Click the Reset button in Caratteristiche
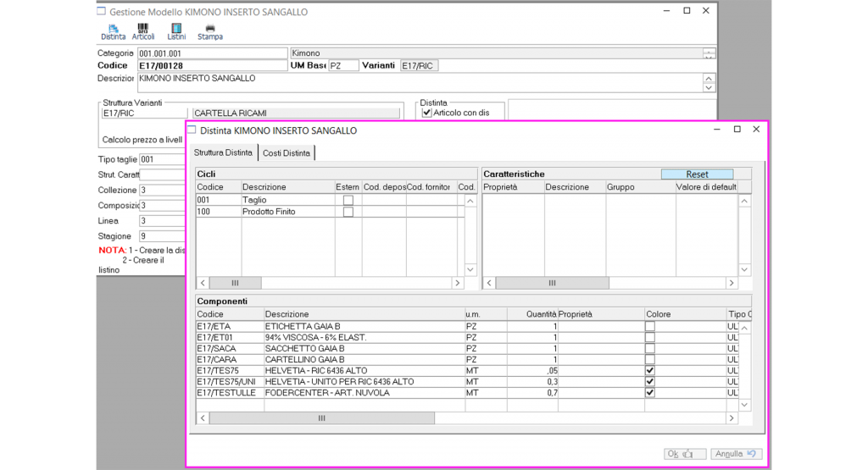 (x=697, y=174)
